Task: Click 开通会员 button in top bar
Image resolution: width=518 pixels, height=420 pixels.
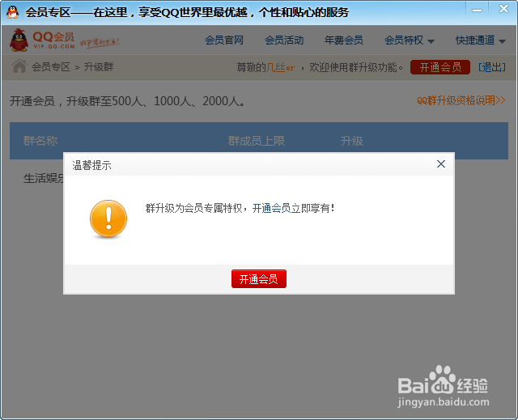Action: 440,67
